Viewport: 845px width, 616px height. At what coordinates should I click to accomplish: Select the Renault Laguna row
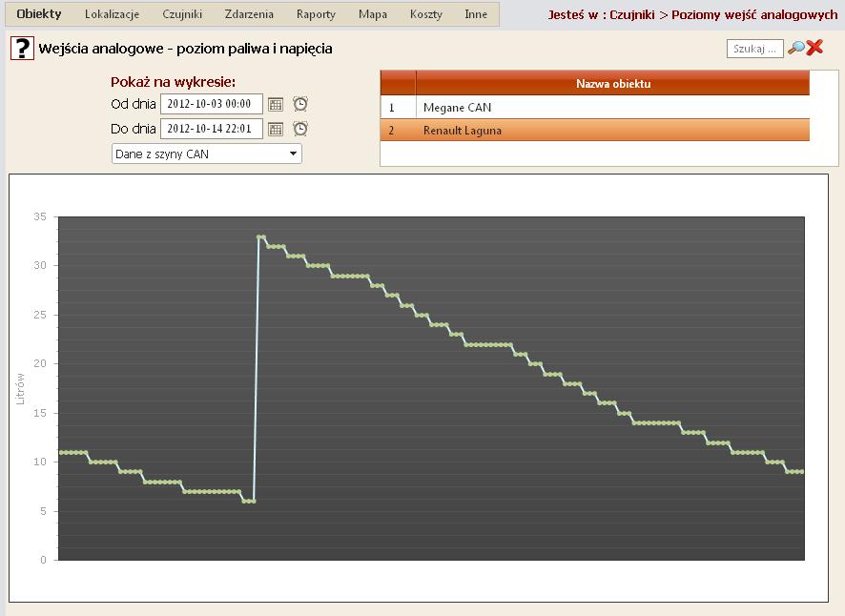[x=595, y=130]
